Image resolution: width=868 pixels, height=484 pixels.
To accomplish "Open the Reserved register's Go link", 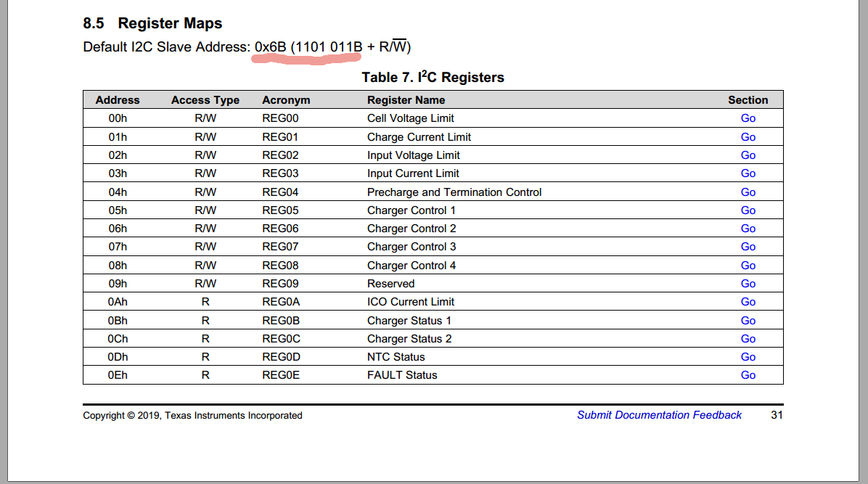I will coord(748,283).
